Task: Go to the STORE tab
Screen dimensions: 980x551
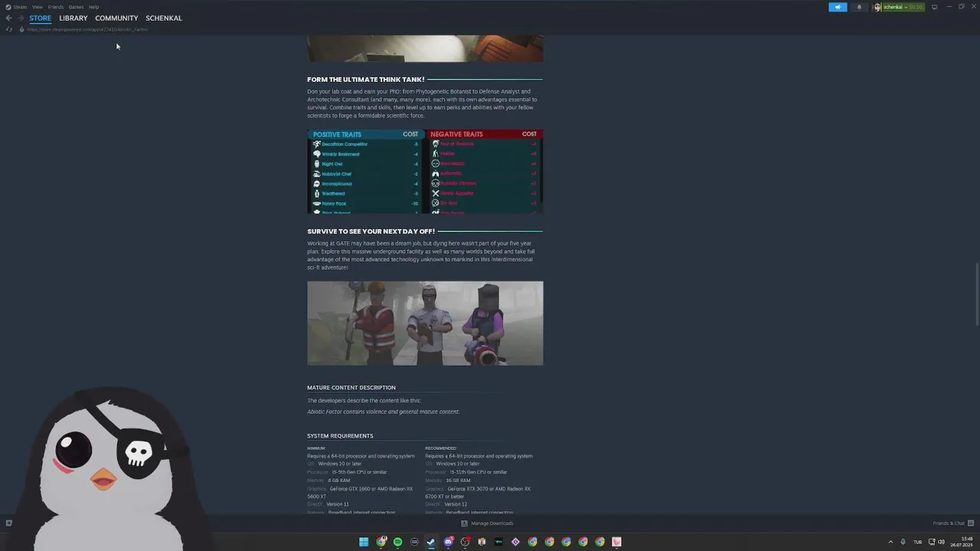Action: click(x=41, y=18)
